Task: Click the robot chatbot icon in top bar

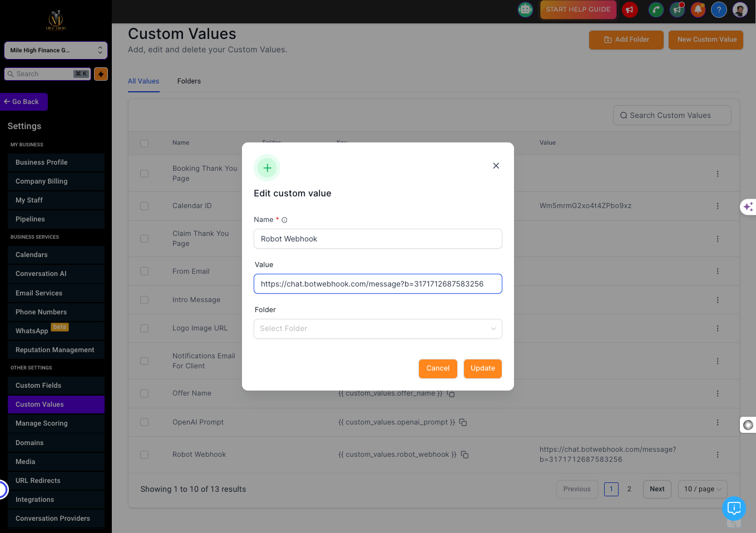Action: [x=525, y=9]
